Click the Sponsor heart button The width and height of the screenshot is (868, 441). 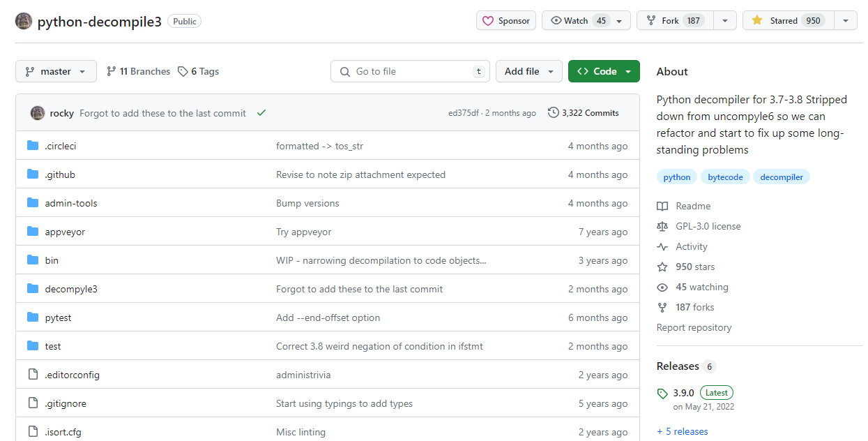[x=506, y=21]
